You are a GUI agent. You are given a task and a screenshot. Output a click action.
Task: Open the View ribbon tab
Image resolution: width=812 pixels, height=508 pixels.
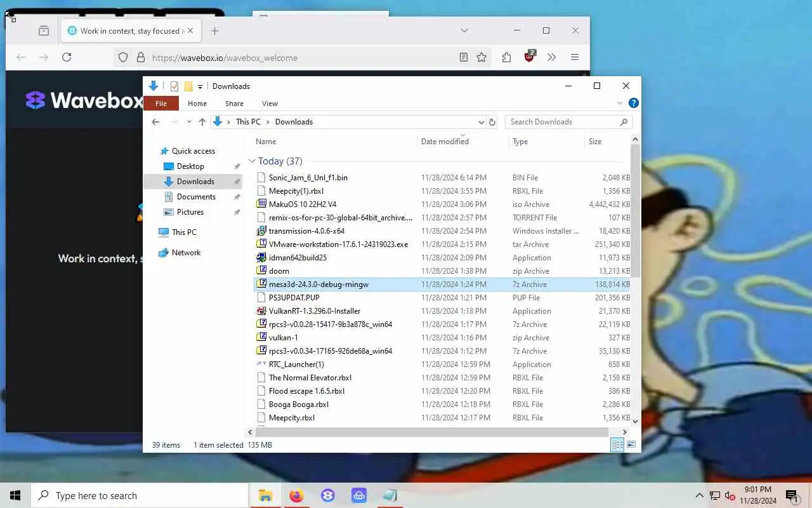pyautogui.click(x=270, y=103)
